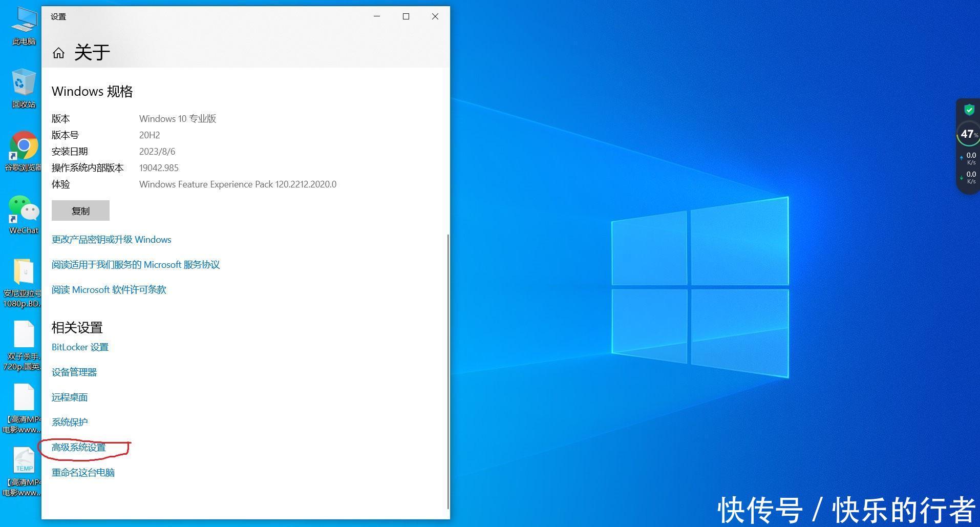Minimize the 设置 window

[377, 16]
